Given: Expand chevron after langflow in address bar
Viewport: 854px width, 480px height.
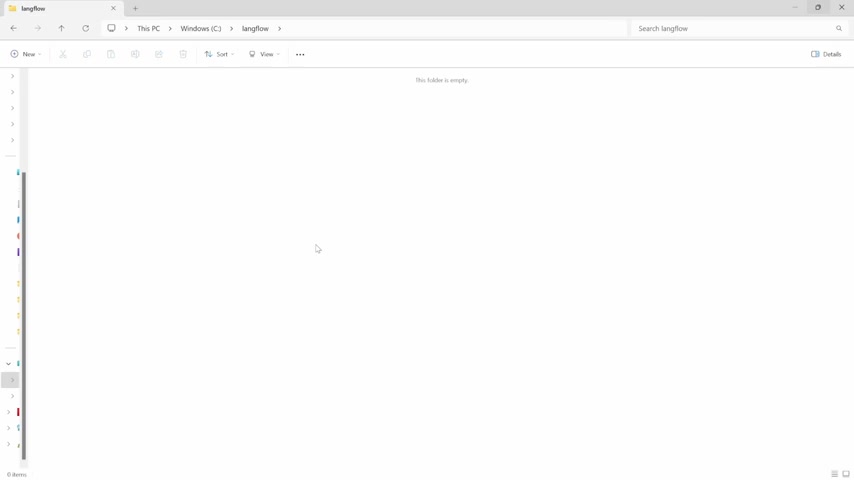Looking at the screenshot, I should coord(279,28).
